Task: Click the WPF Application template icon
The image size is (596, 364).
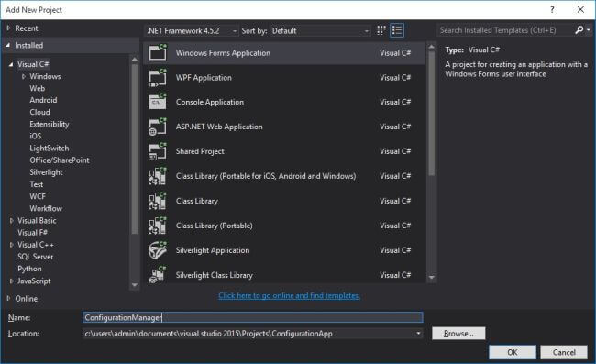Action: pyautogui.click(x=158, y=78)
